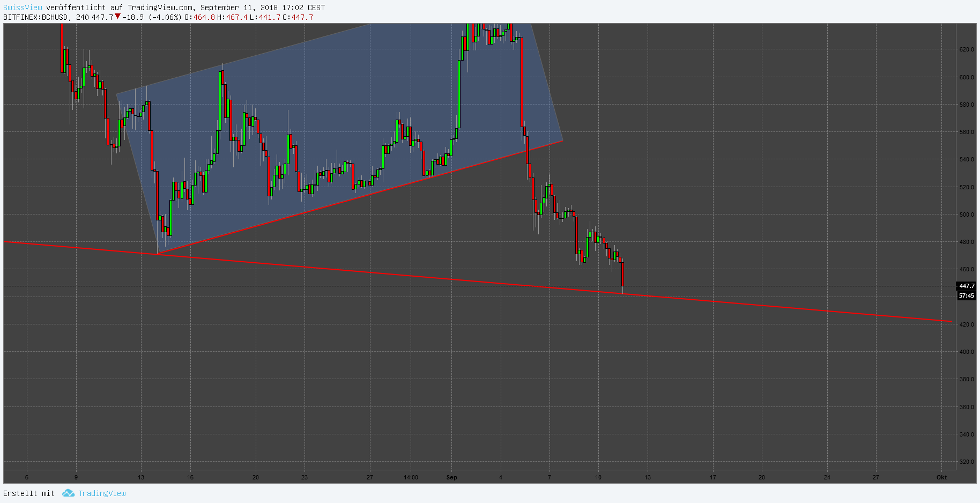Image resolution: width=980 pixels, height=503 pixels.
Task: Click the 9 date label on time axis
Action: (76, 477)
